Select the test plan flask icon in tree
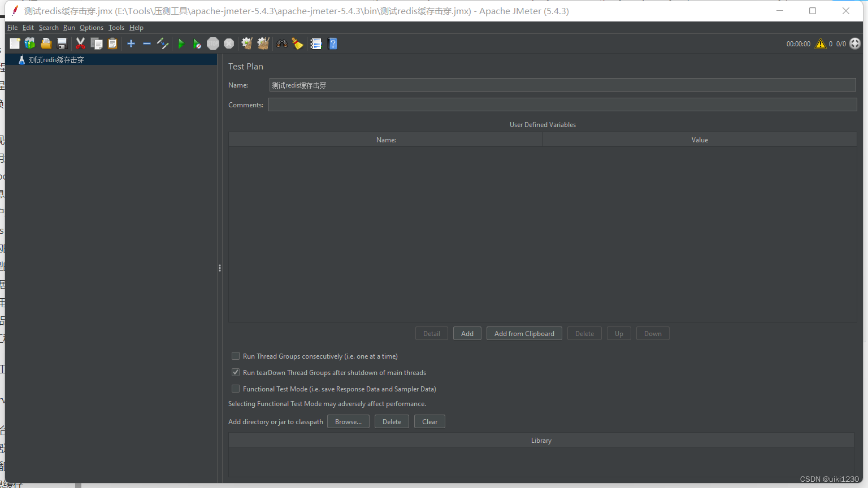Screen dimensions: 868x488 (x=21, y=60)
